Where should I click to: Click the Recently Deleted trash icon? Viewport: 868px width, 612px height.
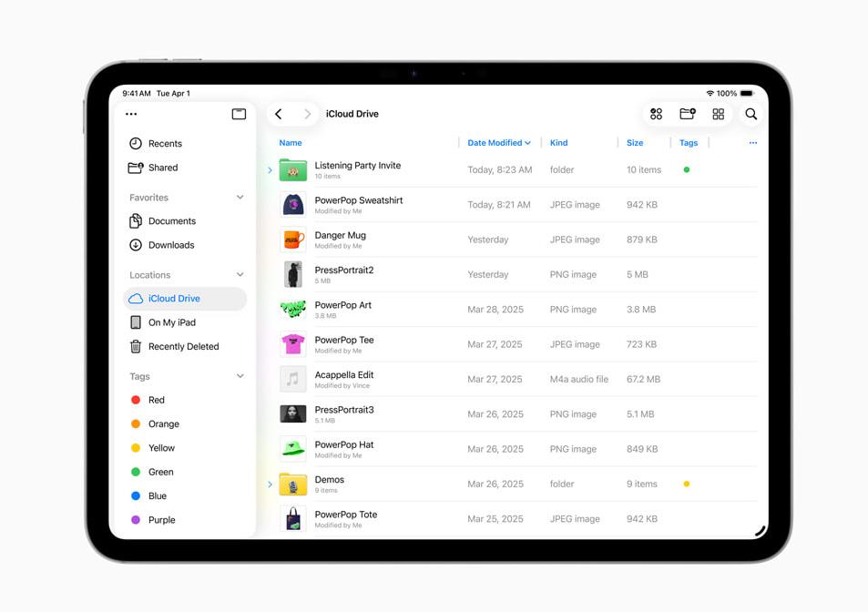(136, 346)
